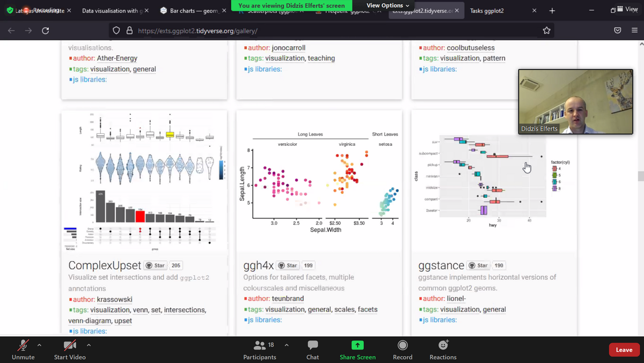Image resolution: width=644 pixels, height=363 pixels.
Task: Open the ggstance boxplot preview thumbnail
Action: (x=494, y=181)
